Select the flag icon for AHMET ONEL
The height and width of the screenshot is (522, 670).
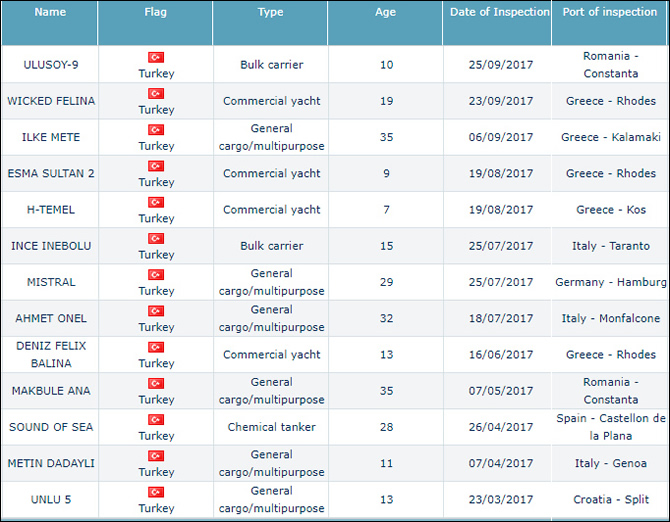tap(156, 310)
